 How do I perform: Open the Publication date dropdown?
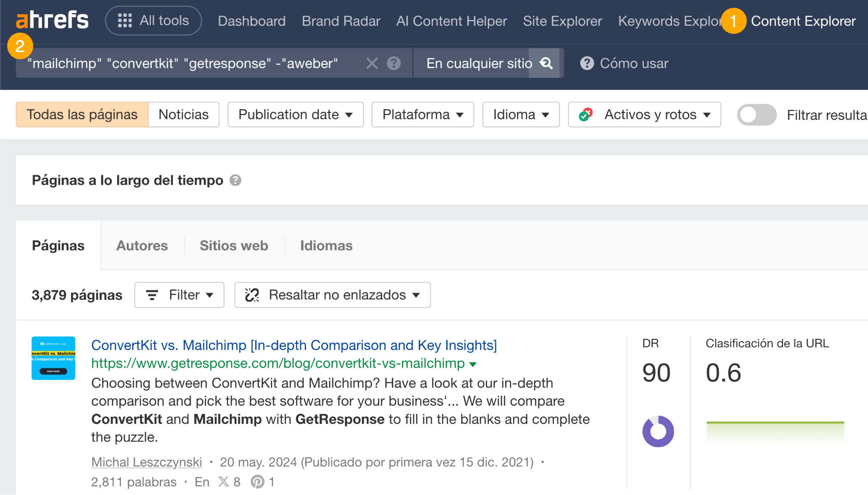(295, 114)
